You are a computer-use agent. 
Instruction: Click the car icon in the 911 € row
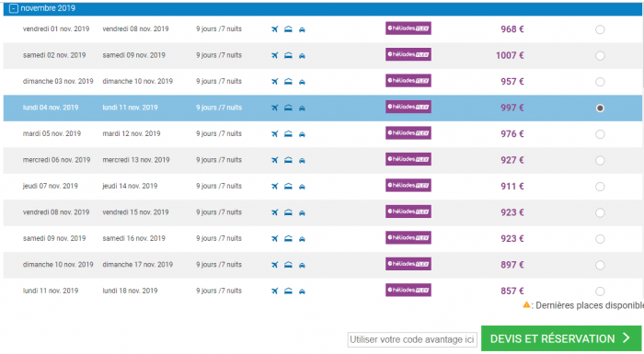(x=302, y=187)
